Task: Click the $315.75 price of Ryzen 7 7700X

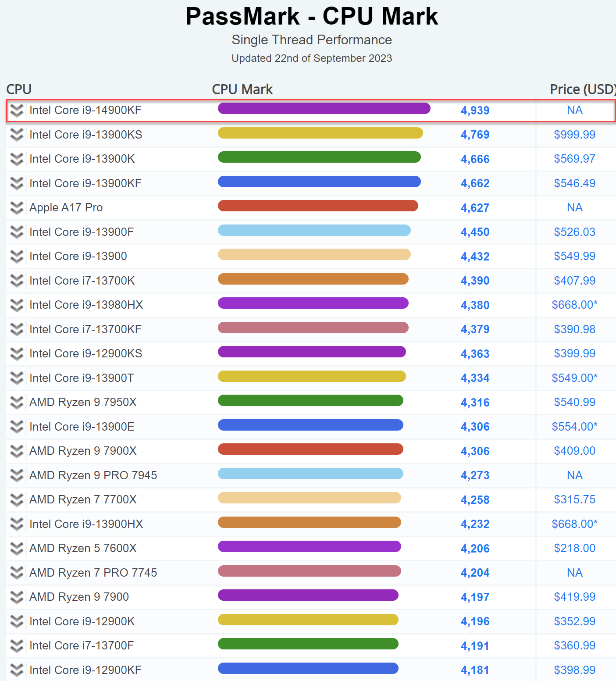Action: point(574,499)
